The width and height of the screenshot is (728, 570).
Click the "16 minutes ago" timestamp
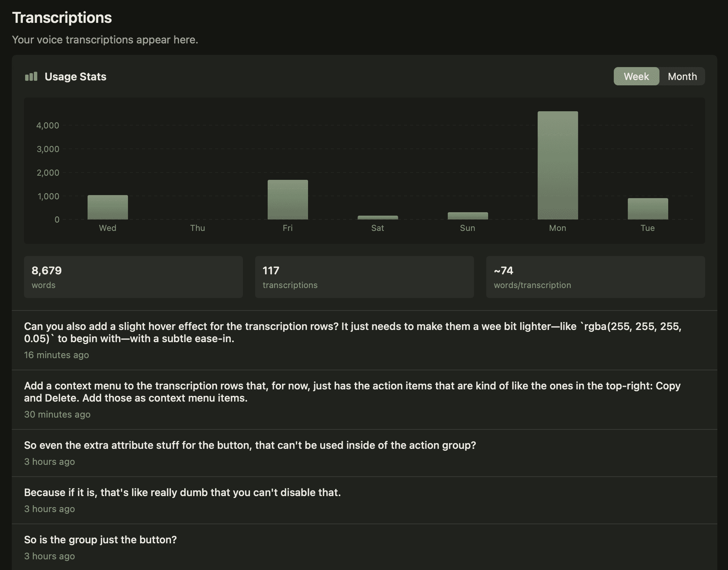56,355
